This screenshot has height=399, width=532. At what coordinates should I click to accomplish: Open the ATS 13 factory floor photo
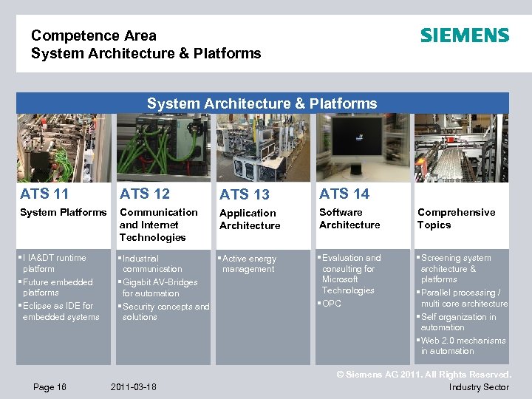263,148
